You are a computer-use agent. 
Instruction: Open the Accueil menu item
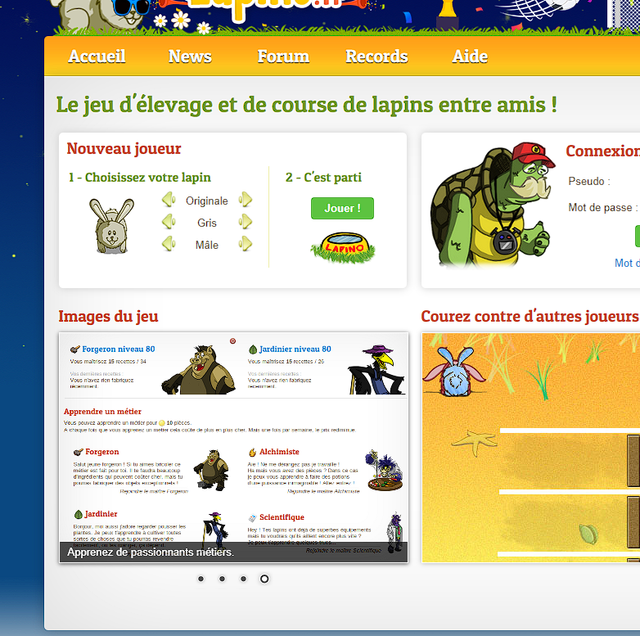97,56
